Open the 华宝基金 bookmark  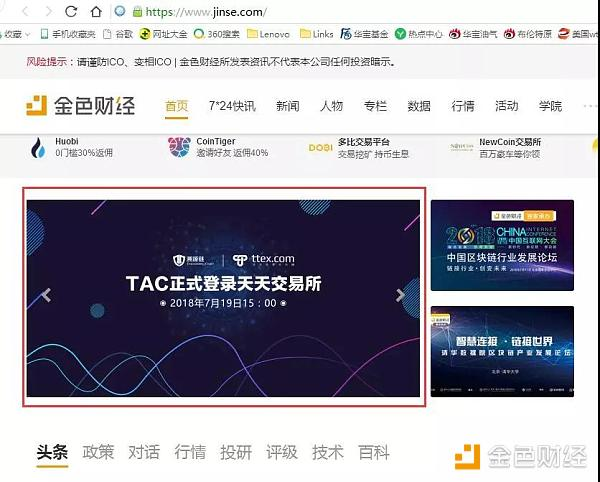click(x=364, y=34)
